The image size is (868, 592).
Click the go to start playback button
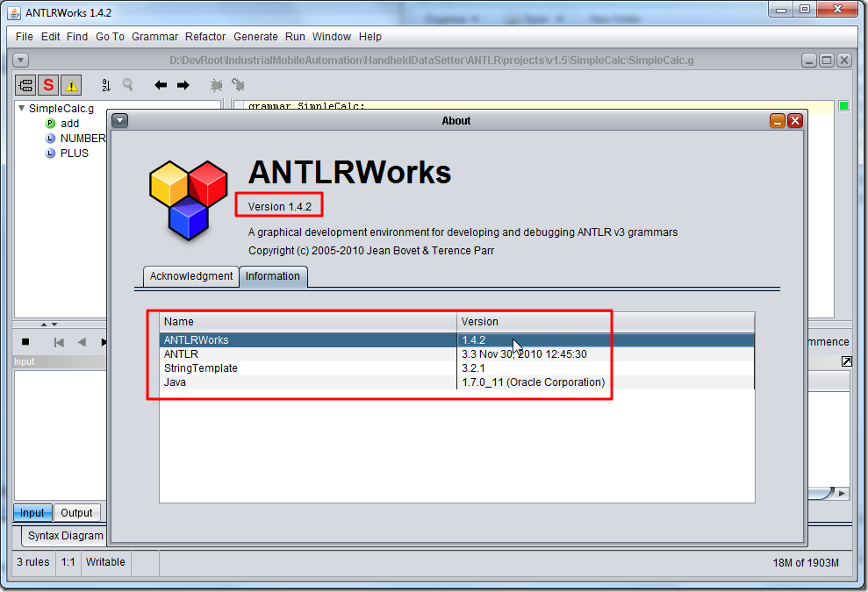[59, 342]
